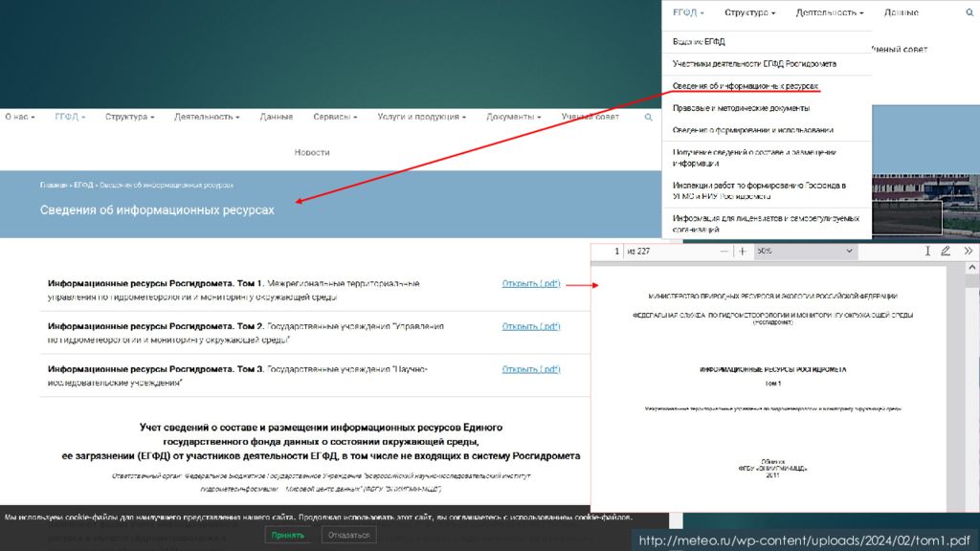Click the из 227 page count text
The width and height of the screenshot is (980, 551).
(638, 252)
